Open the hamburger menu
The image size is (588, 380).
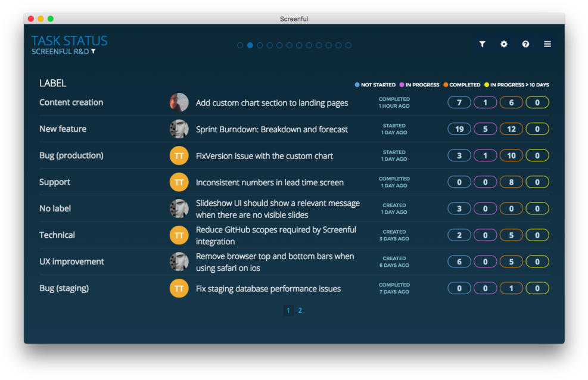click(x=547, y=44)
